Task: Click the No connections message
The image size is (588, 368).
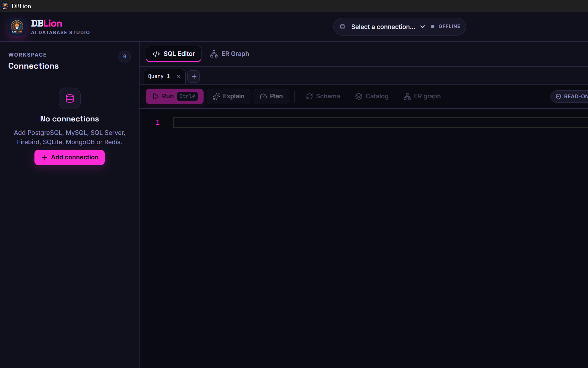Action: [x=70, y=119]
